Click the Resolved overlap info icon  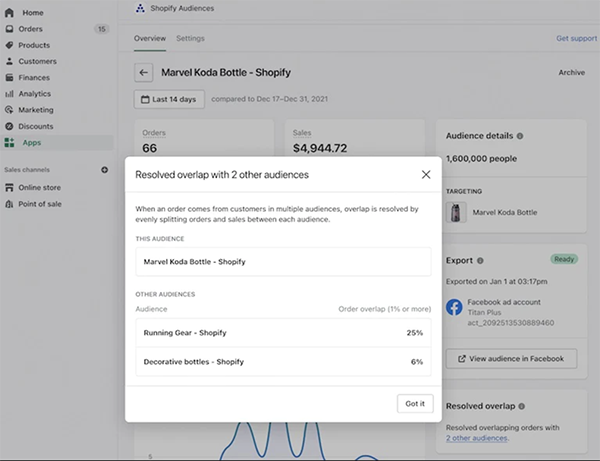click(522, 406)
